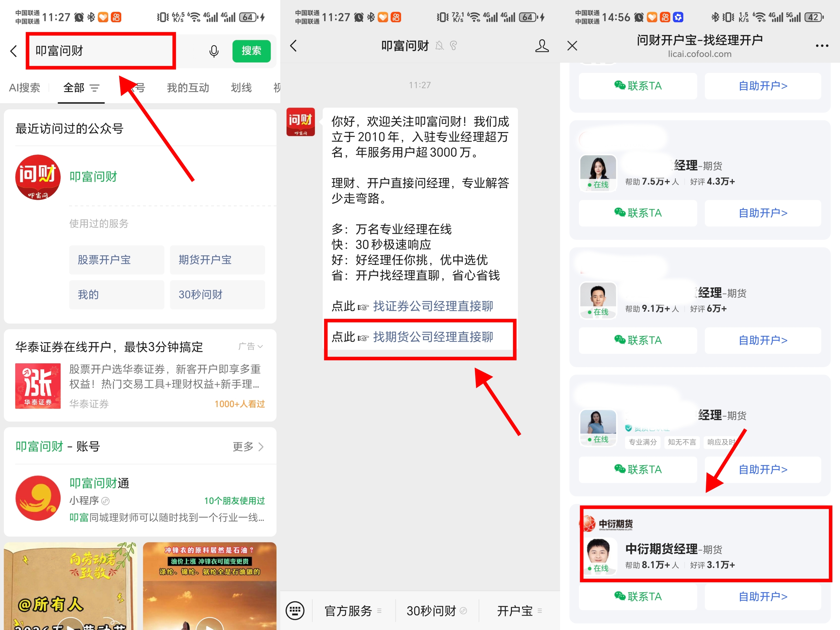This screenshot has height=630, width=840.
Task: Open the 华泰证券 ad thumbnail image
Action: (38, 386)
